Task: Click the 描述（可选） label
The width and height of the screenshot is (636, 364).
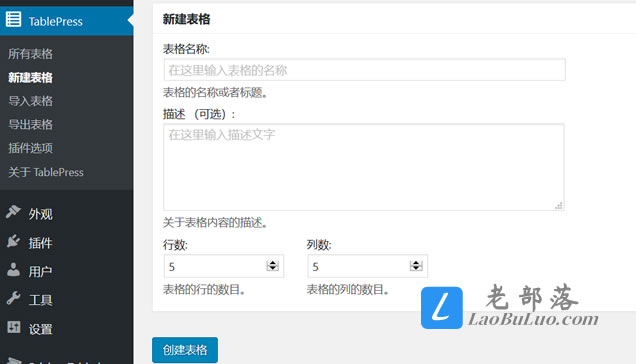Action: (x=199, y=114)
